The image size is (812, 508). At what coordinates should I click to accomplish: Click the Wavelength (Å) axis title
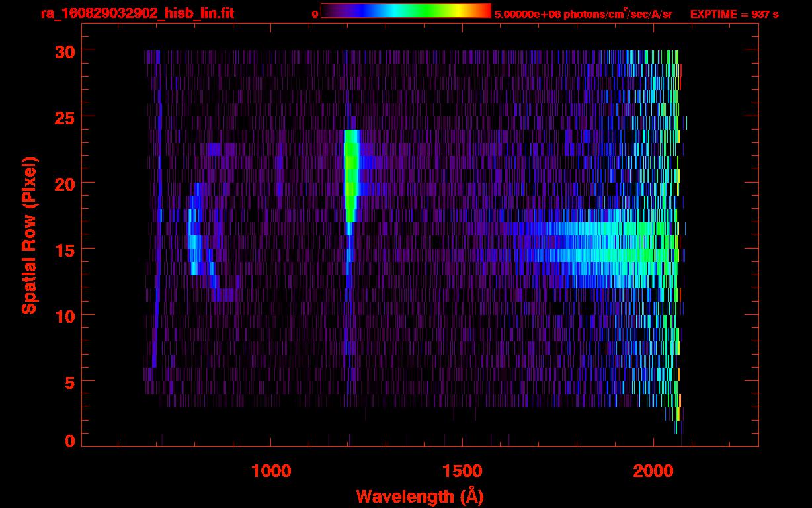420,496
